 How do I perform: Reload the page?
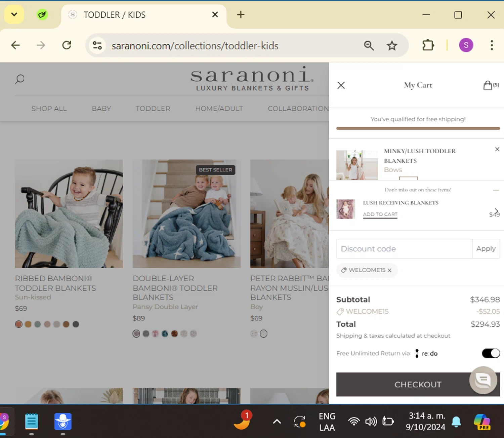(x=67, y=45)
